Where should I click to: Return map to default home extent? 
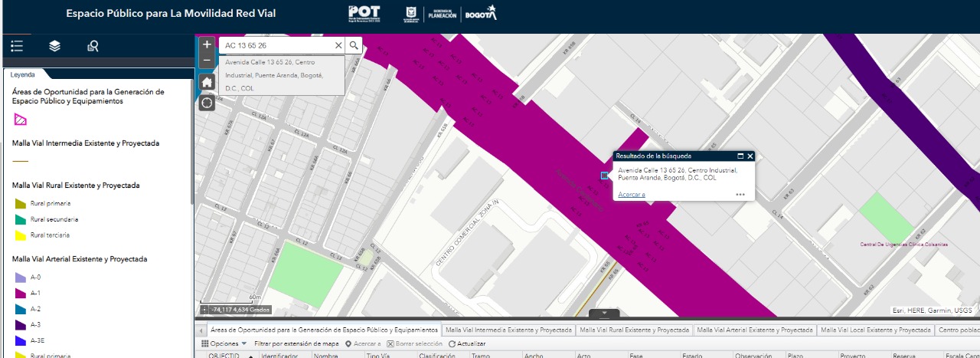pyautogui.click(x=207, y=82)
